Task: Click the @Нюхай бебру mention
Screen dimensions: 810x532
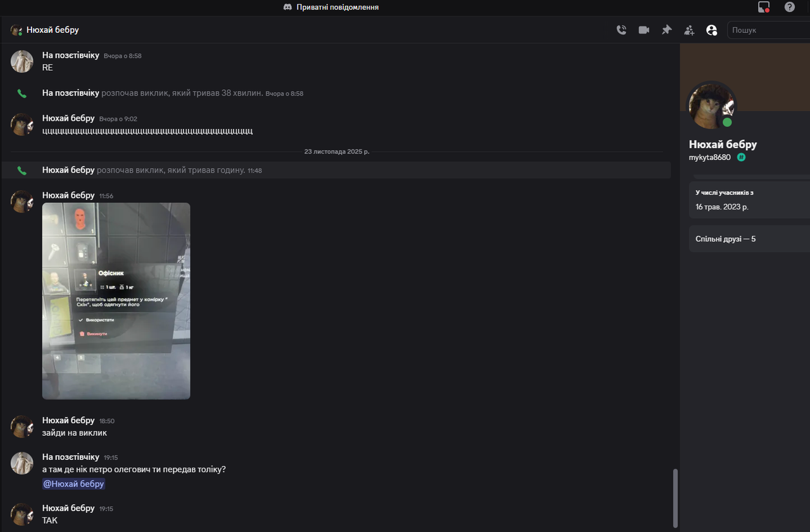Action: [73, 484]
